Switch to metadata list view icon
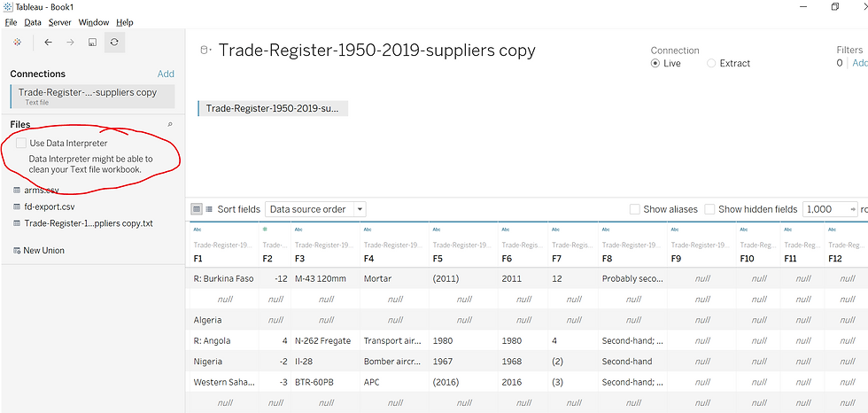 209,209
